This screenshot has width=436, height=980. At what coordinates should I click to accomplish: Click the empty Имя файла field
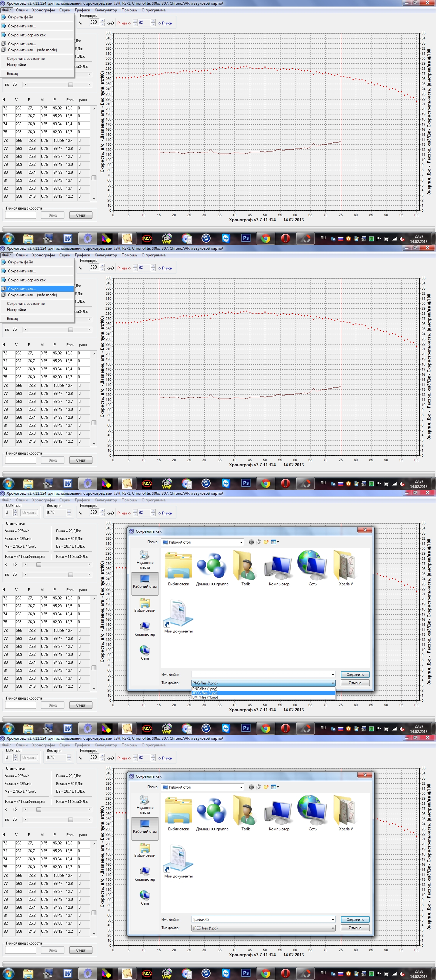pos(261,674)
